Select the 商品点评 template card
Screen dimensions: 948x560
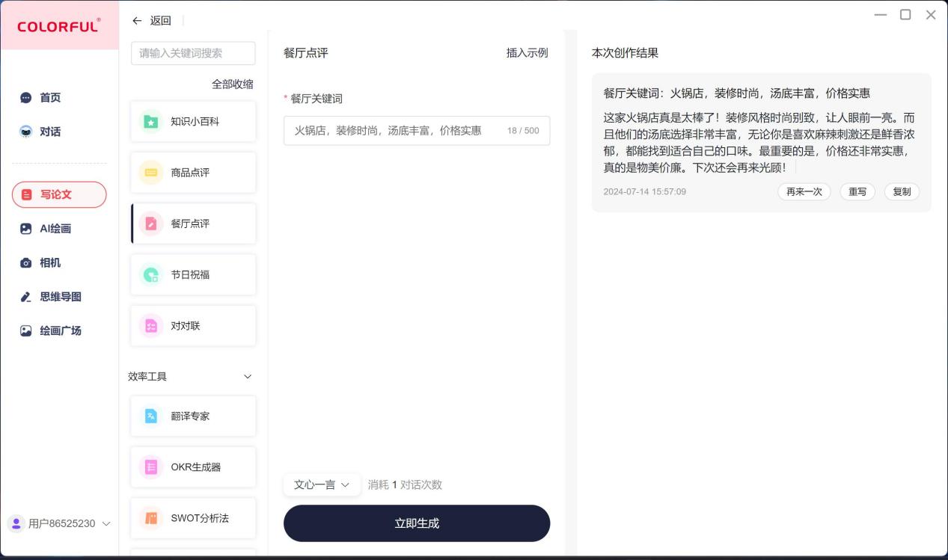tap(193, 172)
